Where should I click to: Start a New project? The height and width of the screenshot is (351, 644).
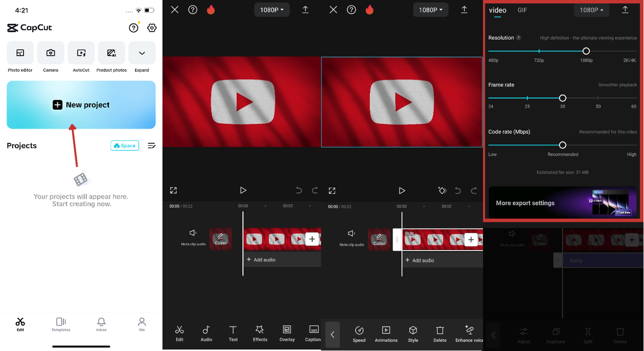[81, 105]
